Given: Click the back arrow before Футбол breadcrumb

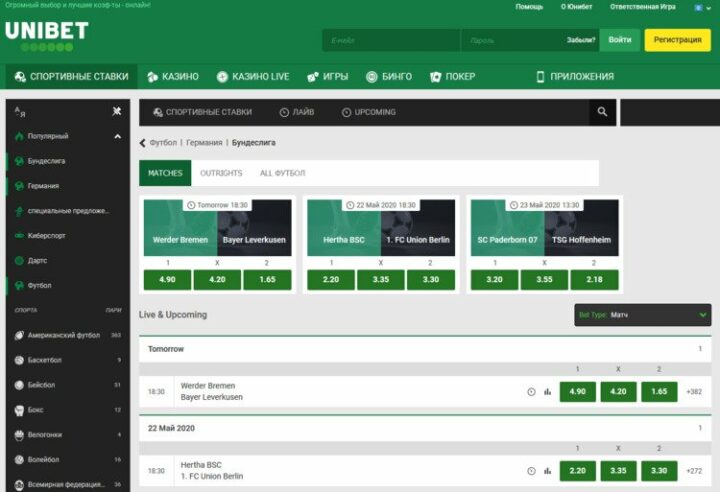Looking at the screenshot, I should [x=143, y=143].
